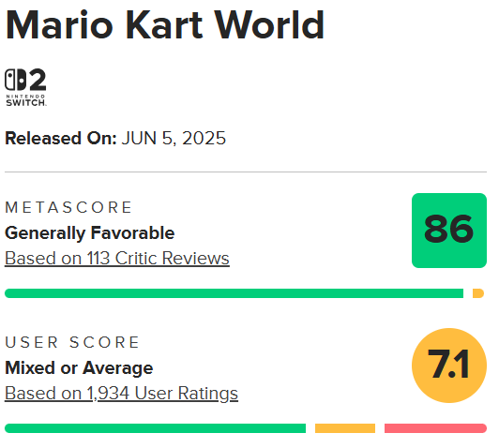Click the large '2' in the Switch logo
The height and width of the screenshot is (448, 499).
38,80
